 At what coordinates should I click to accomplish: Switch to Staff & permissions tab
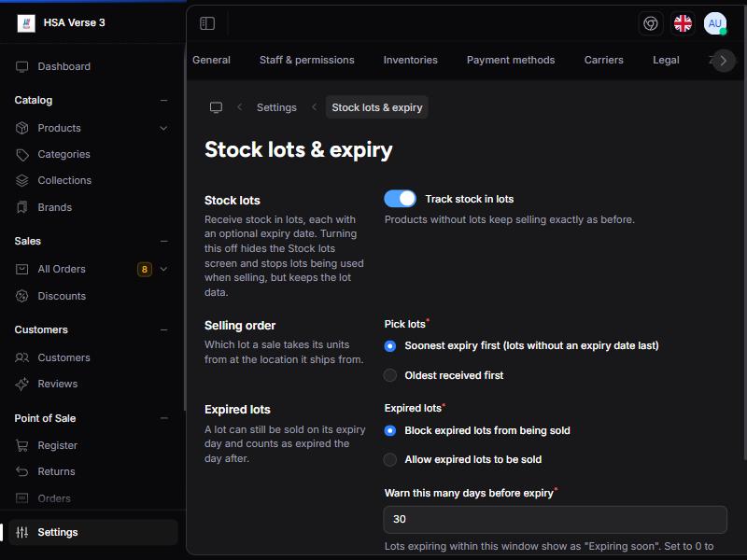pos(307,60)
